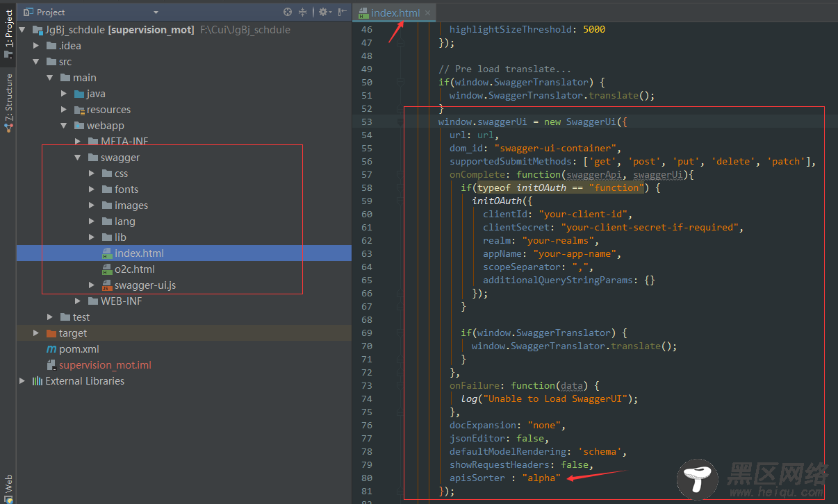Collapse the main folder arrow
This screenshot has height=504, width=838.
click(50, 78)
